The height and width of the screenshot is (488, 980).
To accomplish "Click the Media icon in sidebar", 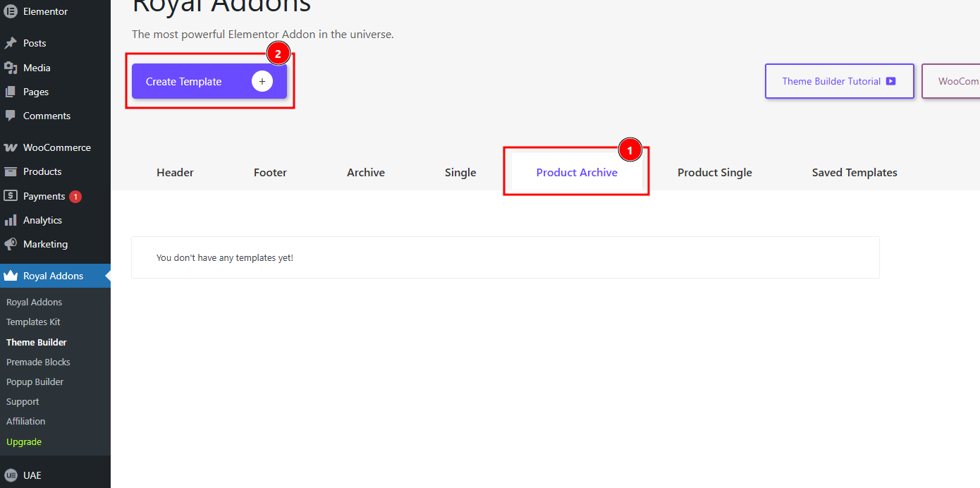I will point(11,68).
